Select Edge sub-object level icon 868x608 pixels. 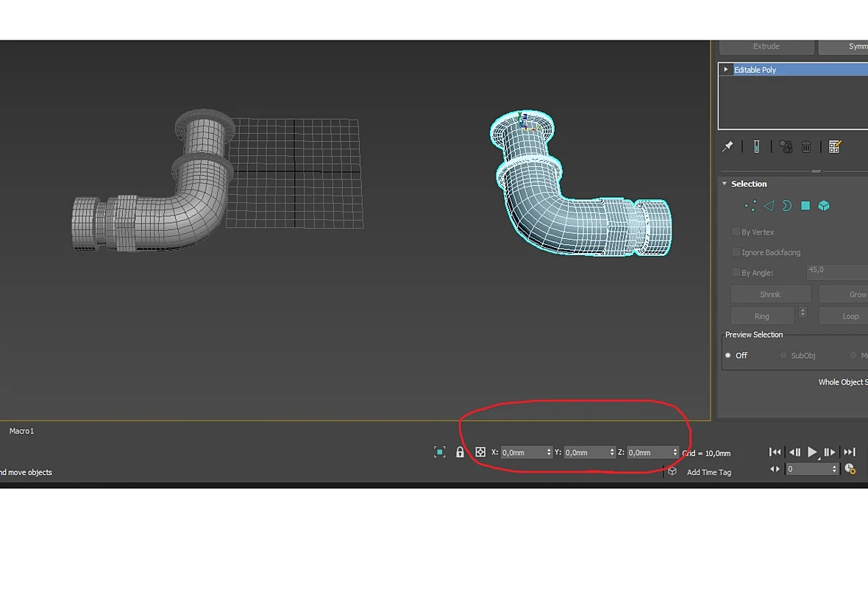tap(769, 206)
